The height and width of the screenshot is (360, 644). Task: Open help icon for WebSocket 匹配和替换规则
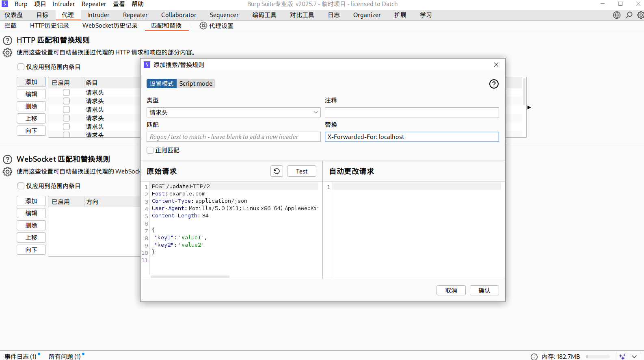(x=7, y=159)
